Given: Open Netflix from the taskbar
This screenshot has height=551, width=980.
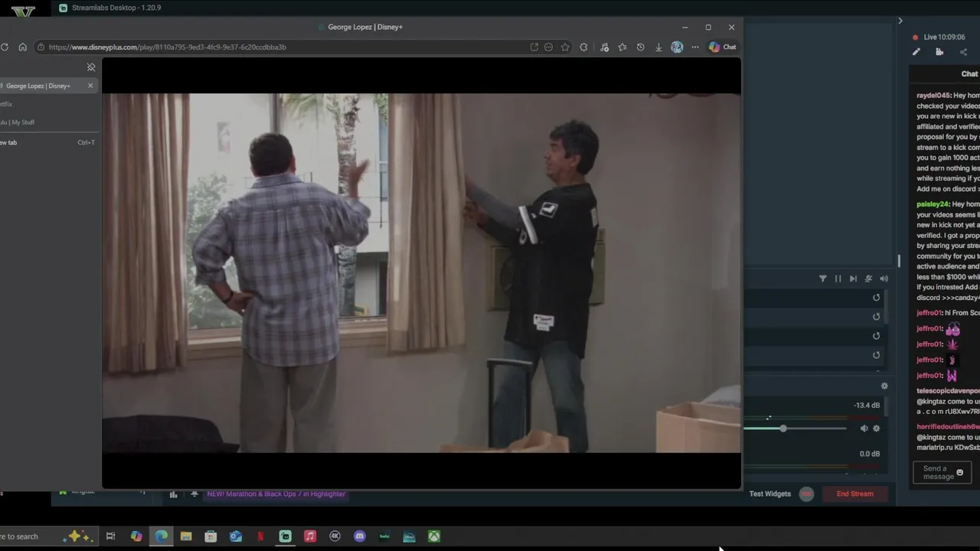Looking at the screenshot, I should coord(260,536).
